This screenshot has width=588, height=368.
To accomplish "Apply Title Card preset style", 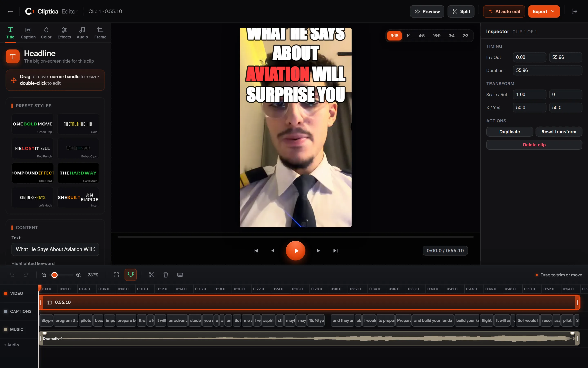I will pyautogui.click(x=32, y=173).
